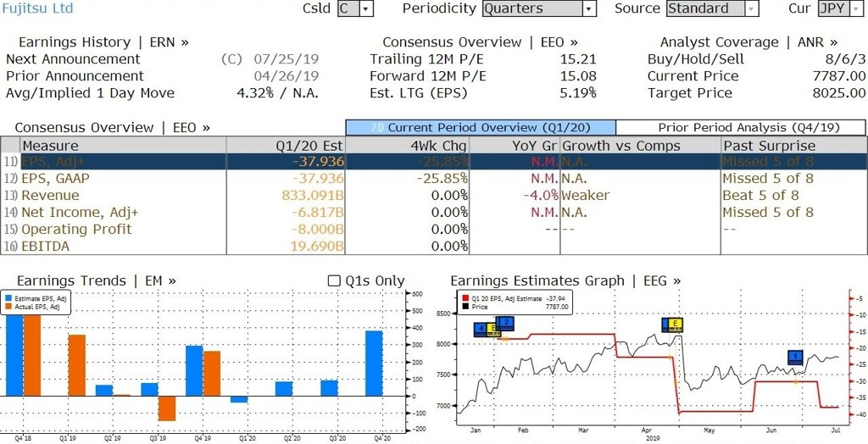The image size is (868, 444).
Task: Click the yellow earnings marker beside the '4' marker
Action: [x=494, y=330]
